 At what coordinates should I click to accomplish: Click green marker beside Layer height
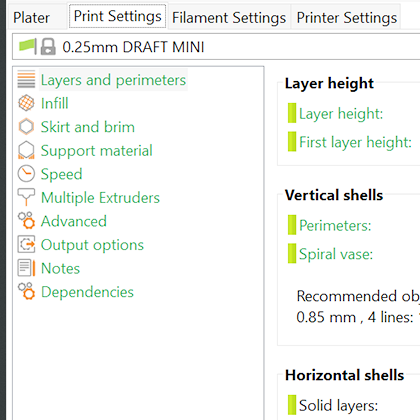tap(292, 113)
